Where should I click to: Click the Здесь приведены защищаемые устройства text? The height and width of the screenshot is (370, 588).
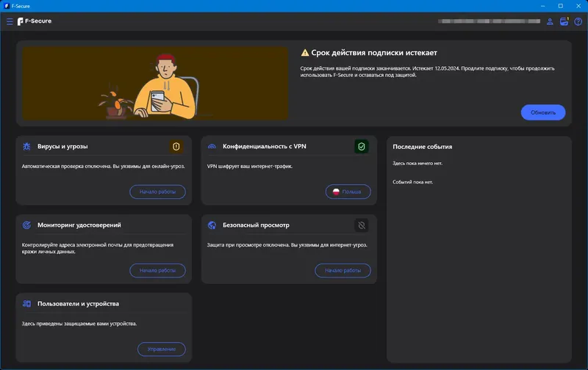[79, 324]
